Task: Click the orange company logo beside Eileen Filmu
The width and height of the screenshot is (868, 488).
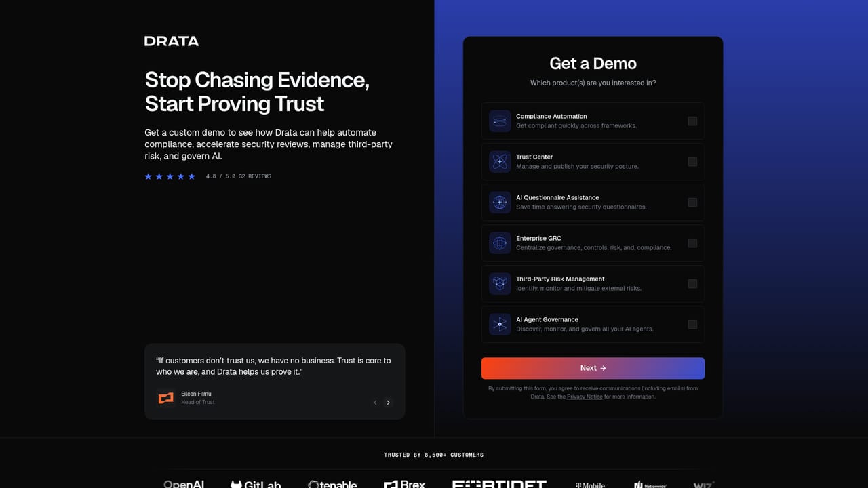Action: point(166,398)
